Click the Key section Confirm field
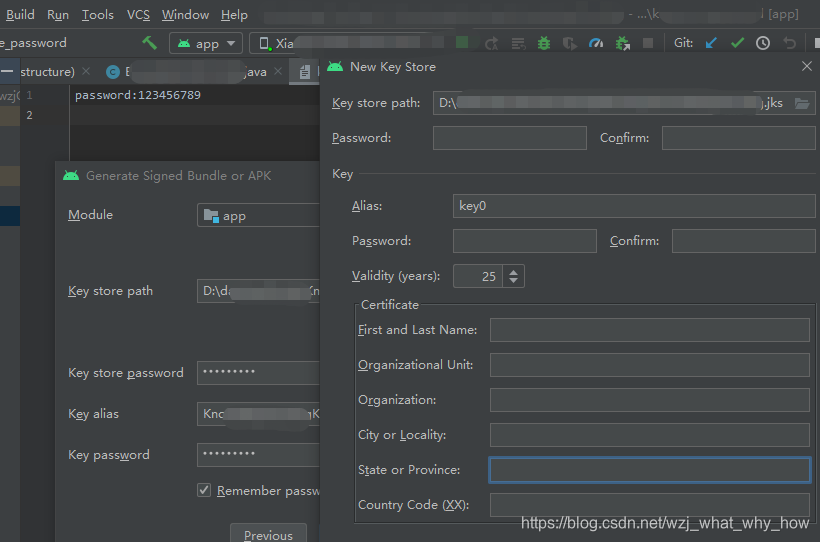 (x=743, y=241)
